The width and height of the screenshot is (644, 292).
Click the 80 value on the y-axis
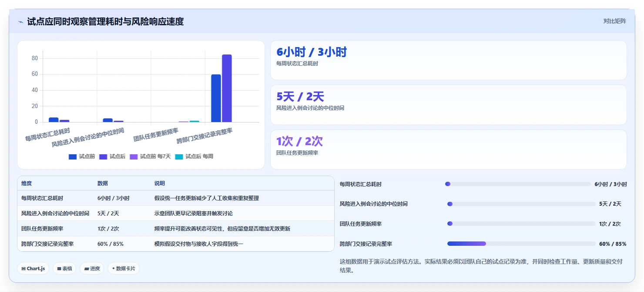[35, 58]
